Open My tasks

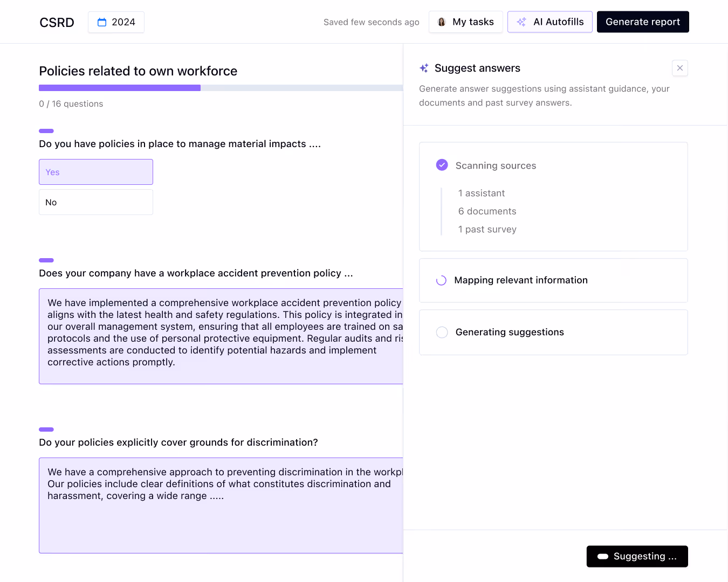pos(466,22)
